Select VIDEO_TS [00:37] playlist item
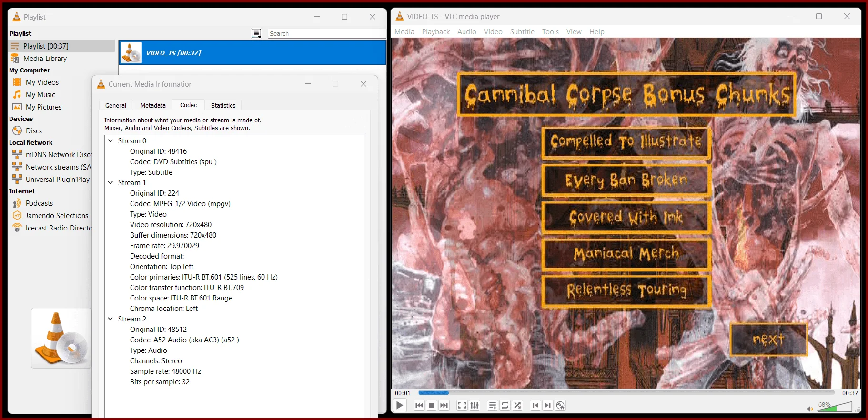The width and height of the screenshot is (868, 420). [252, 53]
